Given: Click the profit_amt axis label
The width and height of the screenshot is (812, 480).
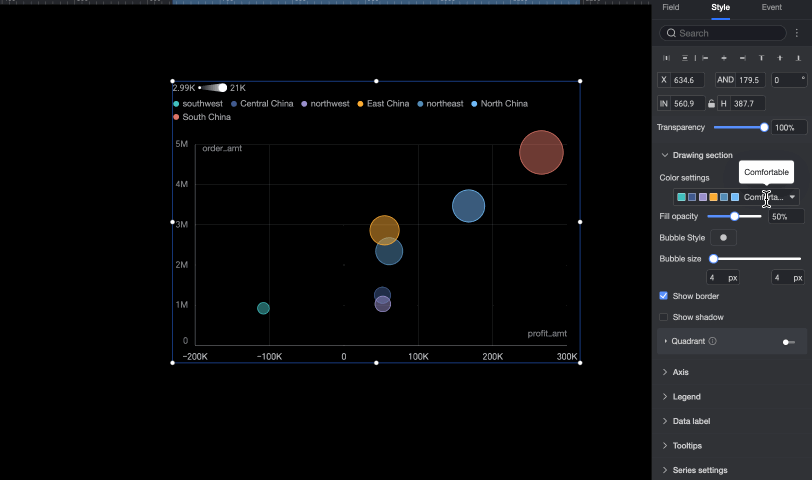Looking at the screenshot, I should pyautogui.click(x=547, y=333).
